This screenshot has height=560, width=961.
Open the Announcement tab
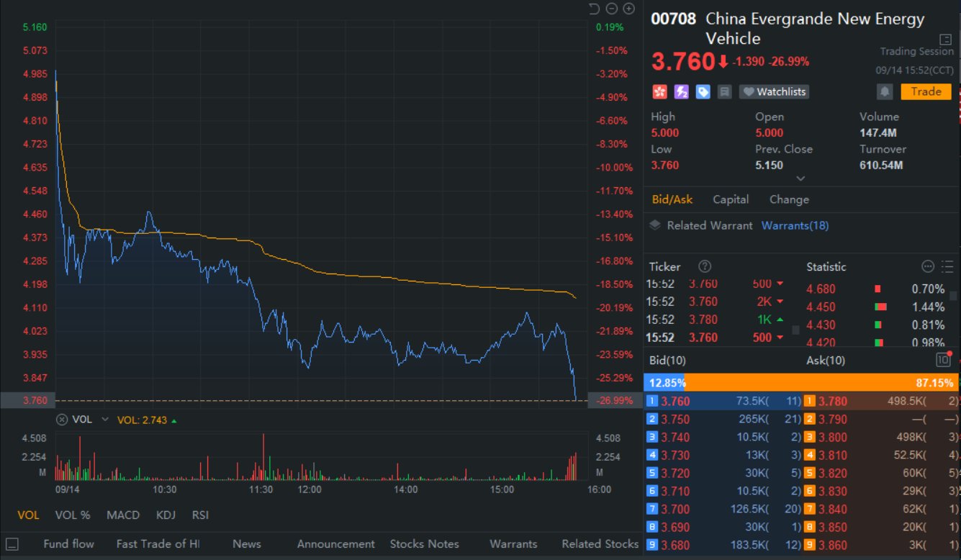coord(336,544)
